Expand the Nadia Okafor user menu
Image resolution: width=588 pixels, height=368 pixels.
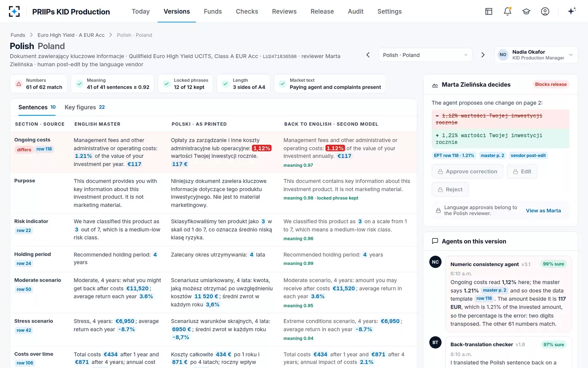click(536, 55)
